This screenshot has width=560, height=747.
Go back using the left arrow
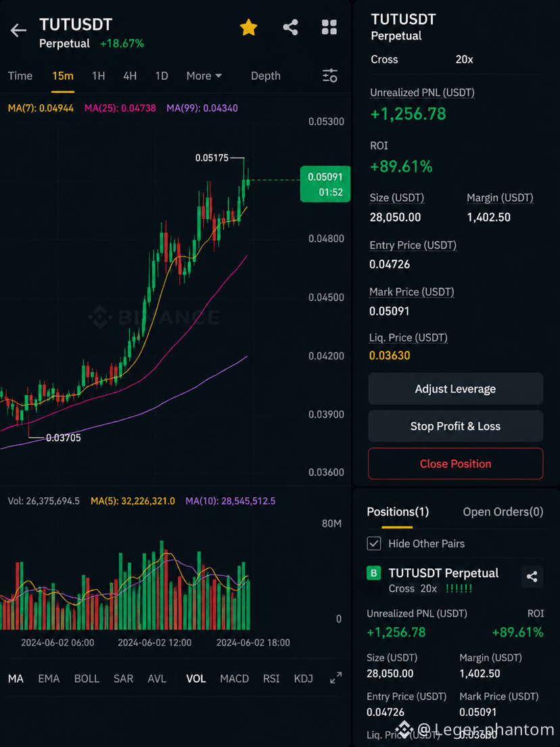[x=18, y=30]
